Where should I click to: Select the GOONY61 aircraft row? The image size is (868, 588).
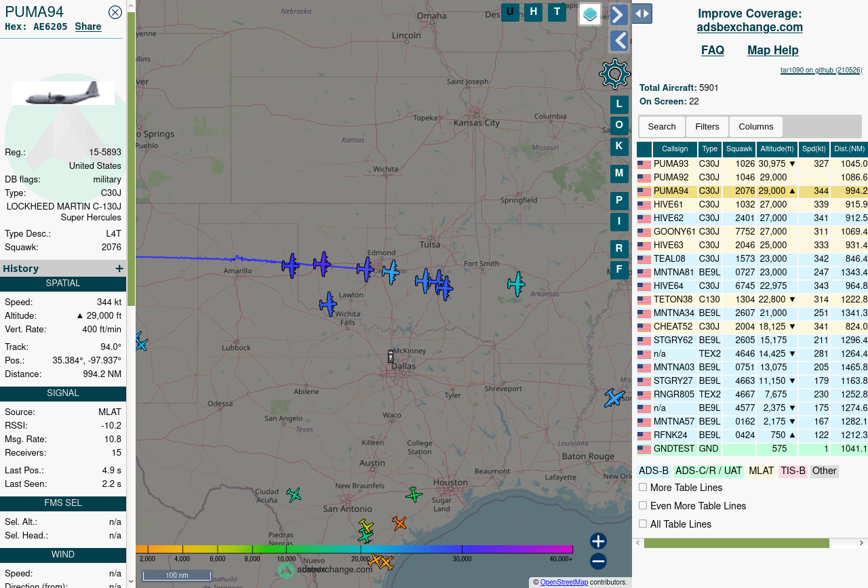752,232
